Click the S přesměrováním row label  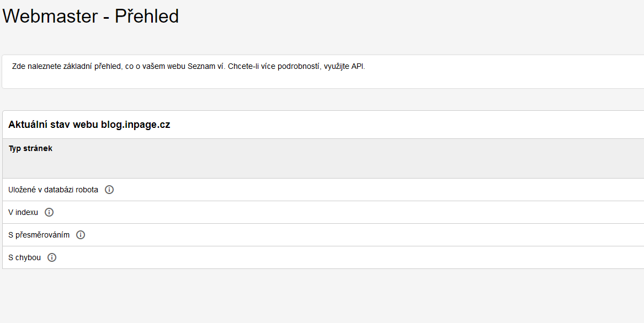click(39, 235)
